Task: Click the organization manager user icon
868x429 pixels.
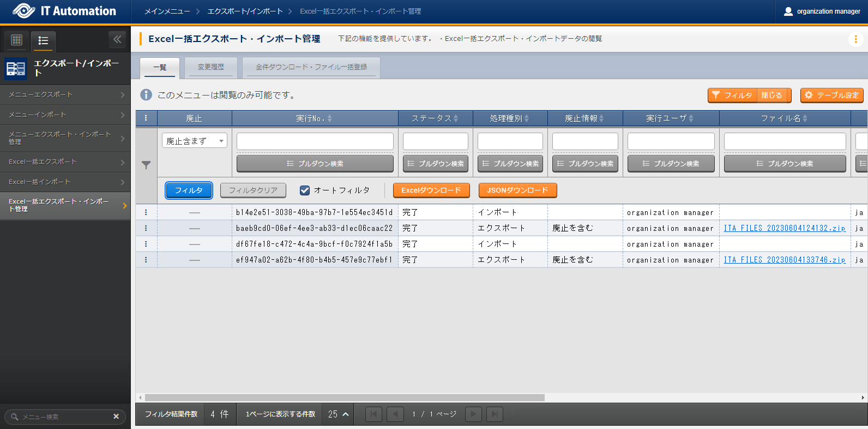Action: [x=788, y=11]
